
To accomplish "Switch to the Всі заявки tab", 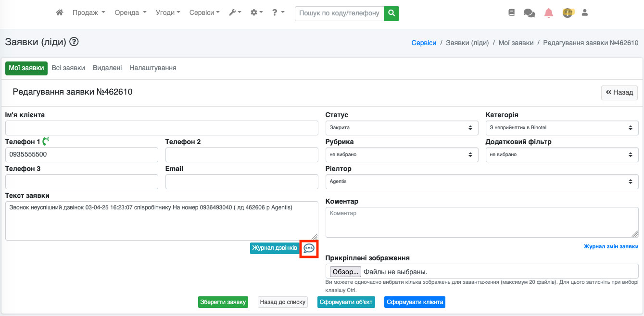I will point(68,68).
